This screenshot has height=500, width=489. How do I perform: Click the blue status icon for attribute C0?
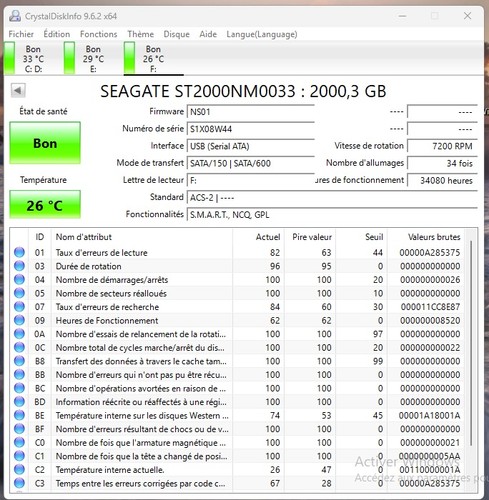pyautogui.click(x=19, y=442)
